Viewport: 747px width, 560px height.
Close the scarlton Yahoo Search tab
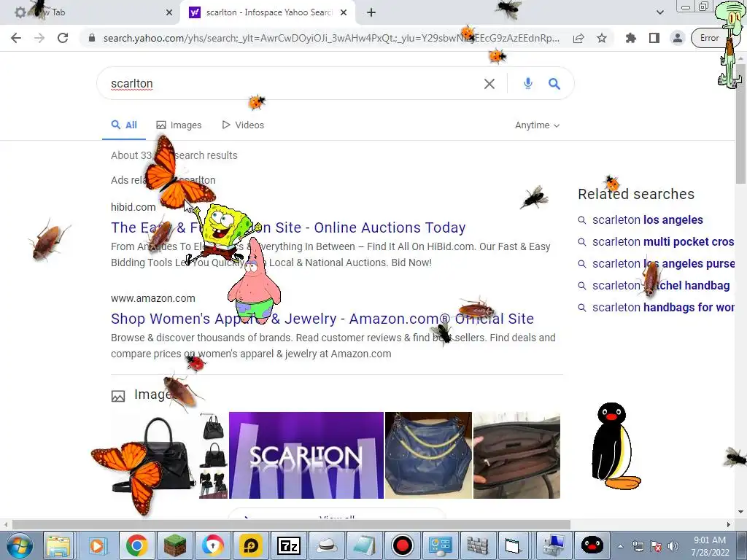coord(344,12)
